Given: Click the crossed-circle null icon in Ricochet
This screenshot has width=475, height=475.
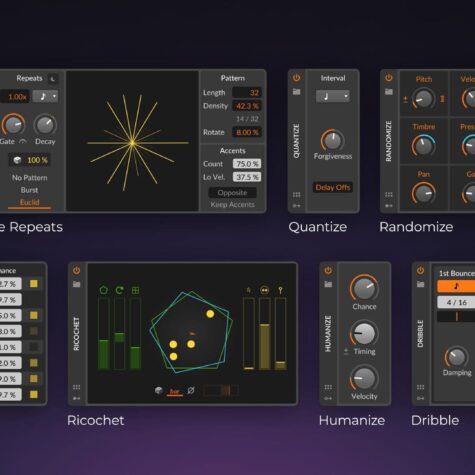Looking at the screenshot, I should tap(191, 390).
